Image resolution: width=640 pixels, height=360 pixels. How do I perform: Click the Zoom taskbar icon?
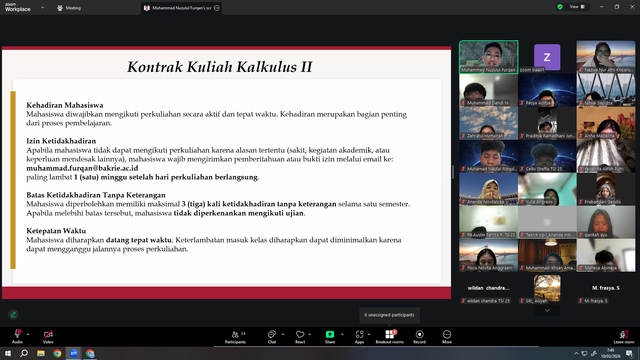click(74, 353)
